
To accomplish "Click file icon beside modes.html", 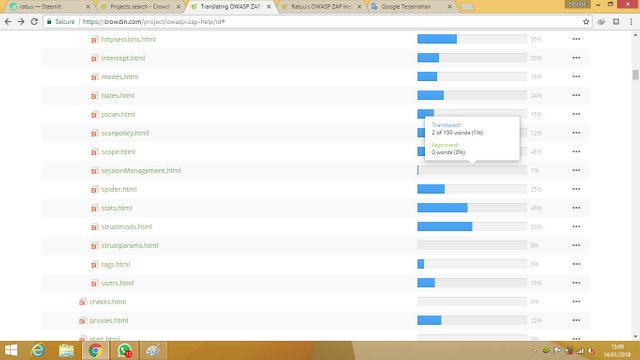I will (94, 77).
